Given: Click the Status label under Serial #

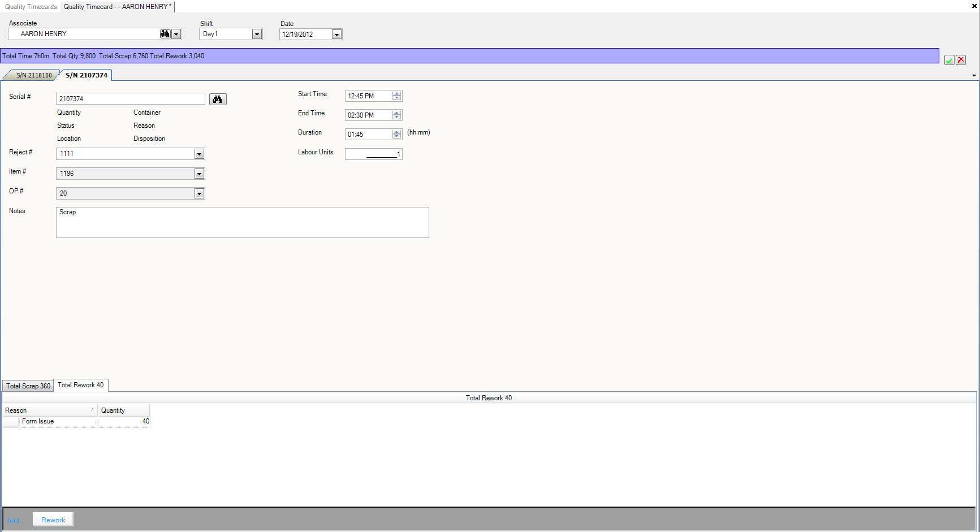Looking at the screenshot, I should (66, 126).
